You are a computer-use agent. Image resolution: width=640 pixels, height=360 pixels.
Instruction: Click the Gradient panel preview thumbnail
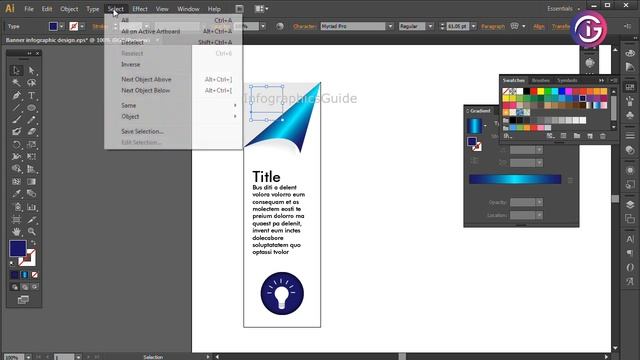click(474, 126)
